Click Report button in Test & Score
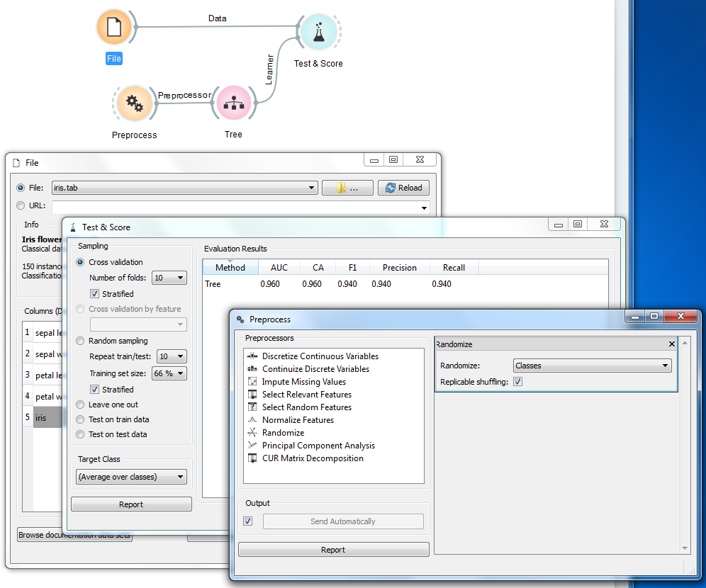Screen dimensions: 706x588 click(x=131, y=504)
